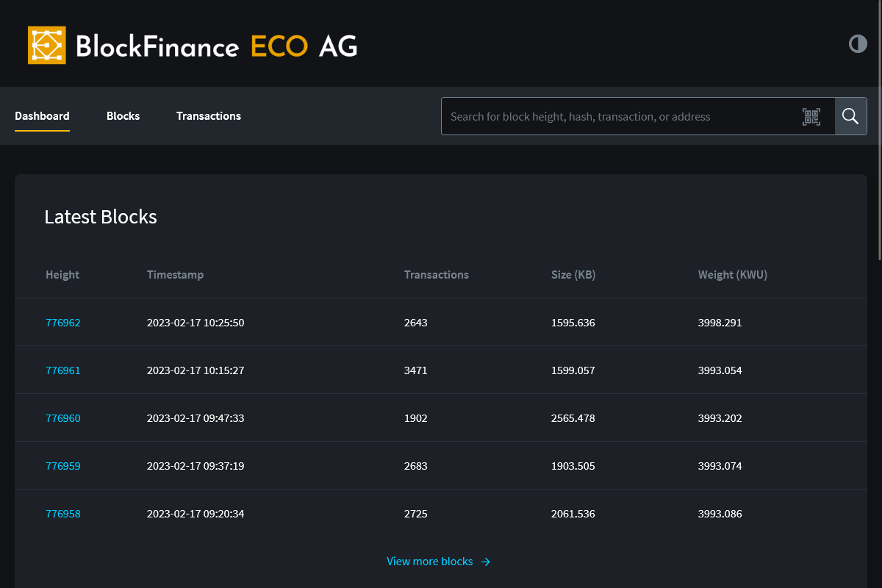Open block 776962 details

[63, 323]
